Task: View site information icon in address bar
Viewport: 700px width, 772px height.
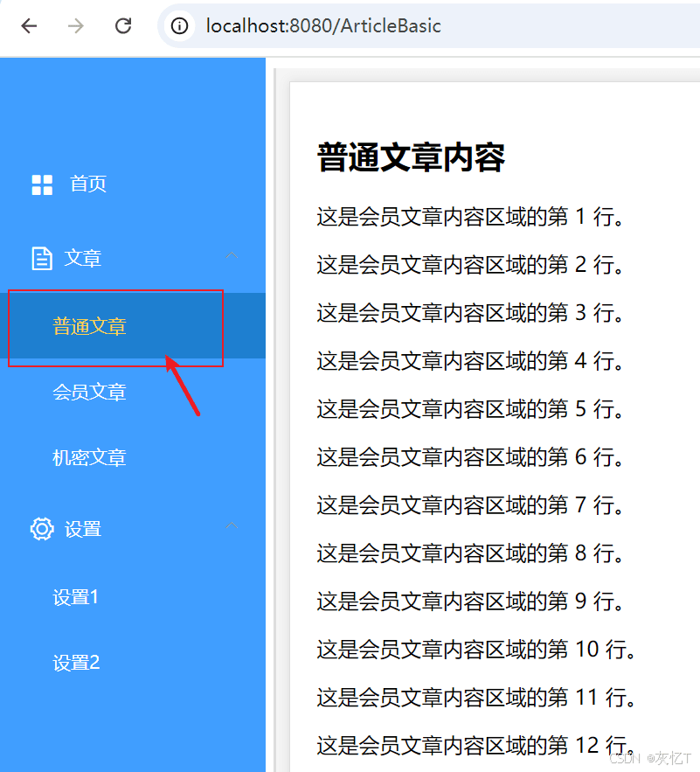Action: (179, 25)
